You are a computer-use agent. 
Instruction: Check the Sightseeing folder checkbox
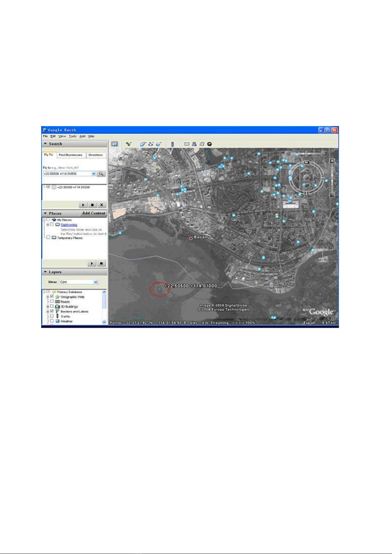click(x=52, y=224)
